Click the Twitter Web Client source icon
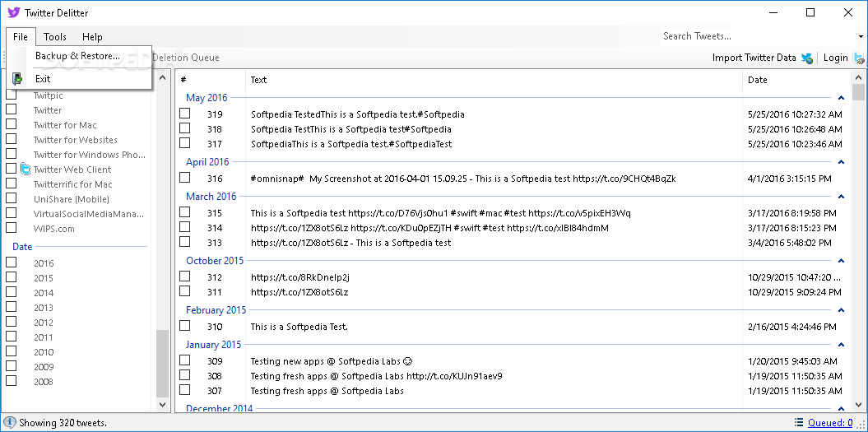Screen dimensions: 868x432 click(x=26, y=169)
